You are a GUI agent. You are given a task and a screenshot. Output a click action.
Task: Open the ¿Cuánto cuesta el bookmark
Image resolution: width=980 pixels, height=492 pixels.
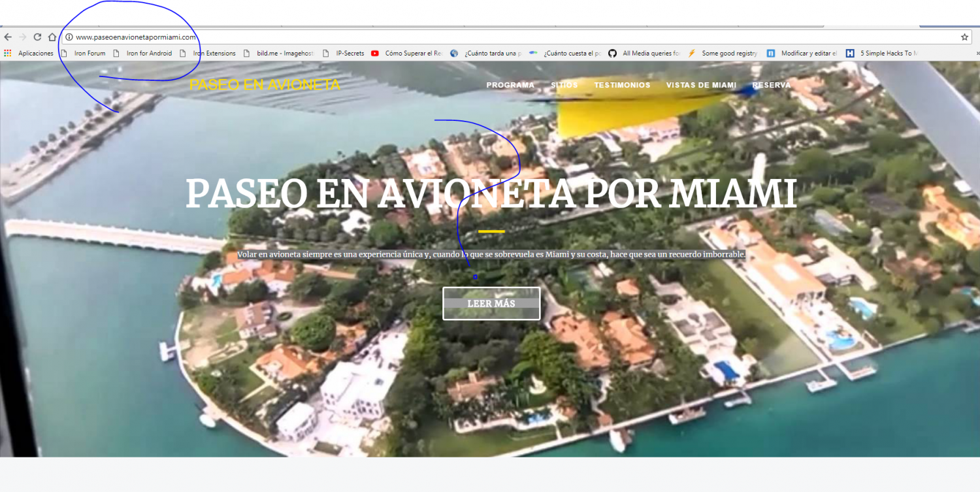tap(565, 54)
